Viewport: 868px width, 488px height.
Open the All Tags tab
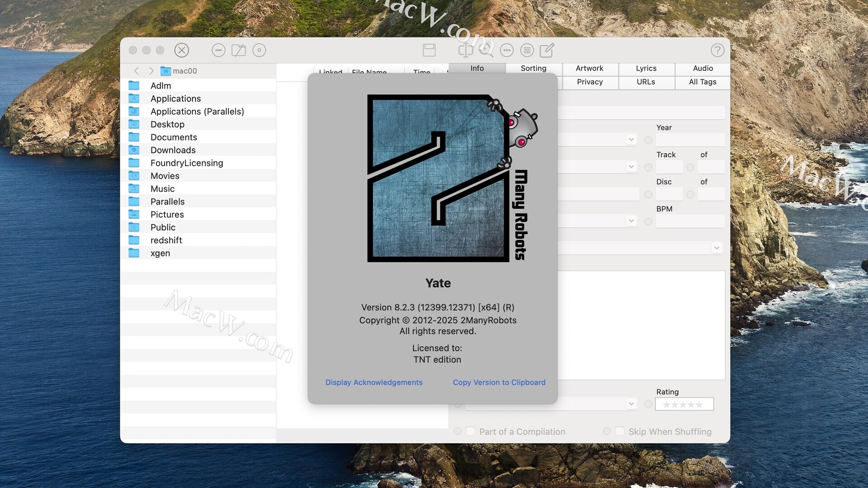(x=703, y=82)
